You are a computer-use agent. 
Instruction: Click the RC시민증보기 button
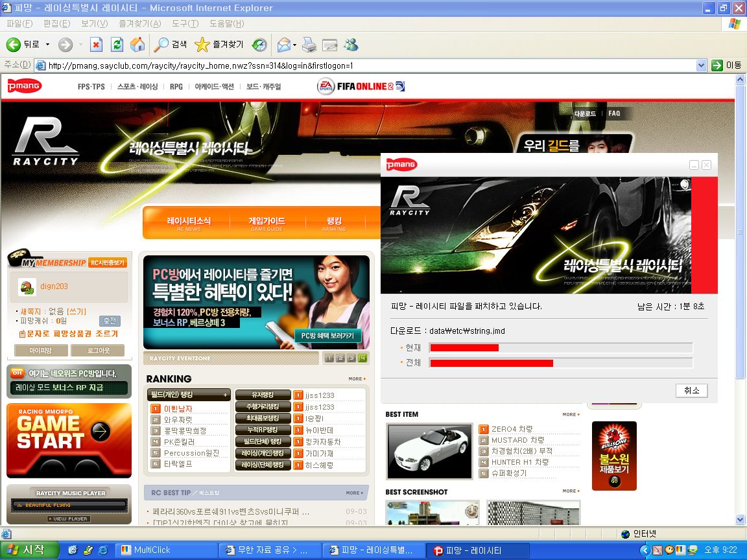click(108, 263)
